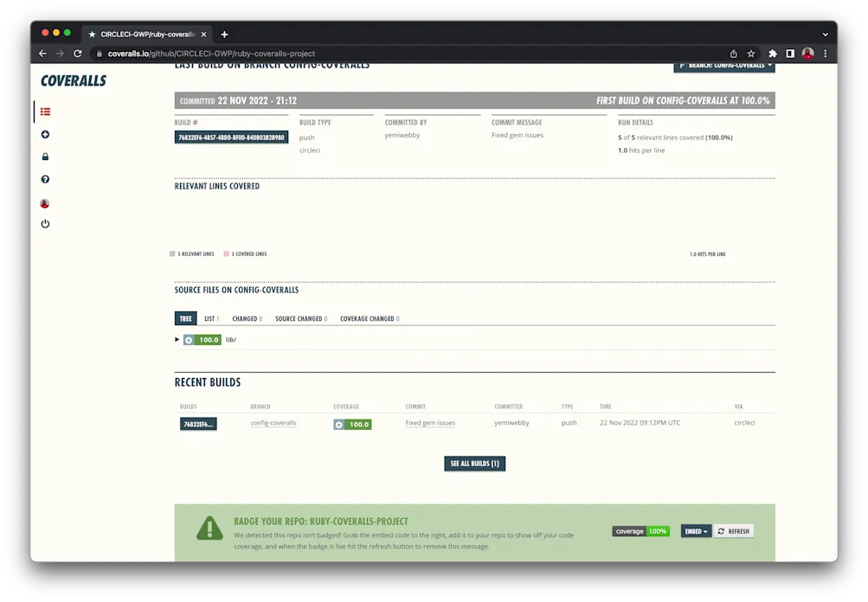Click the 1.0 hits per line label
The width and height of the screenshot is (868, 602).
707,254
